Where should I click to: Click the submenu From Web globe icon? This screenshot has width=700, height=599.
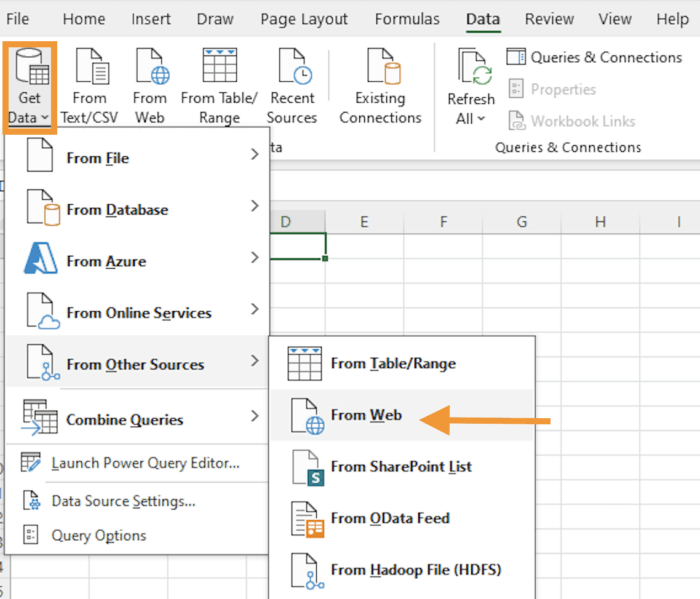[308, 416]
